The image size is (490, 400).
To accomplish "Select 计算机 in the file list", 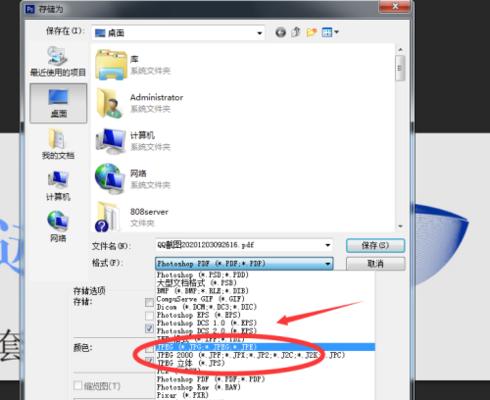I will pos(133,141).
